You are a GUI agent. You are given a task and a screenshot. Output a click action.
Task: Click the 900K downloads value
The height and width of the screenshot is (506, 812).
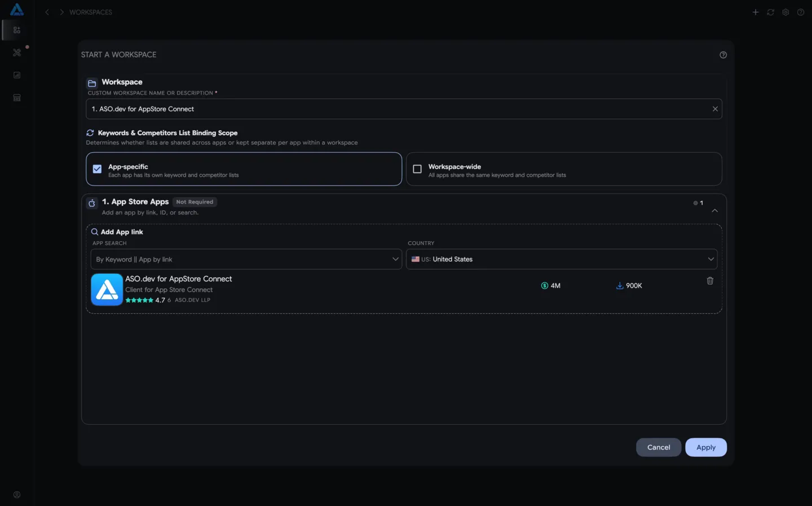634,286
